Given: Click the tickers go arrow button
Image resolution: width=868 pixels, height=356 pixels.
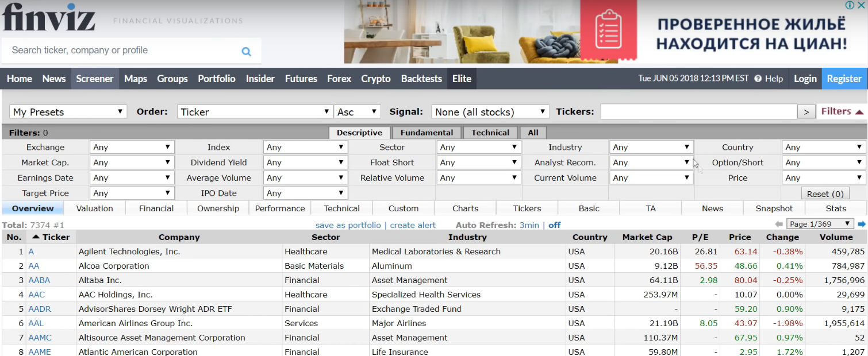Looking at the screenshot, I should [806, 112].
